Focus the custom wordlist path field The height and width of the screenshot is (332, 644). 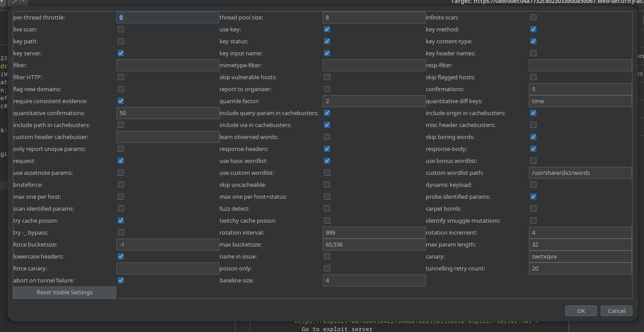[580, 173]
